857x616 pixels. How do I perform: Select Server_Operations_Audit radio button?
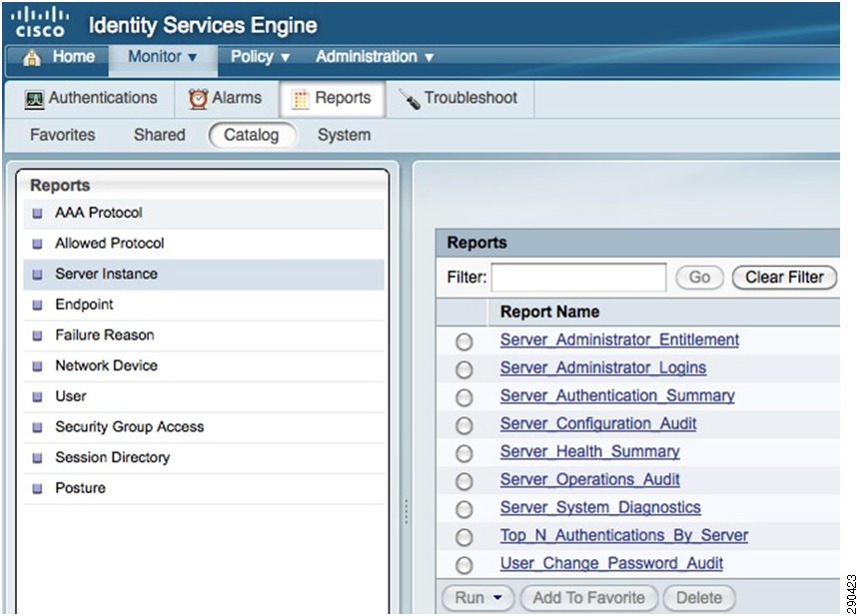coord(464,481)
